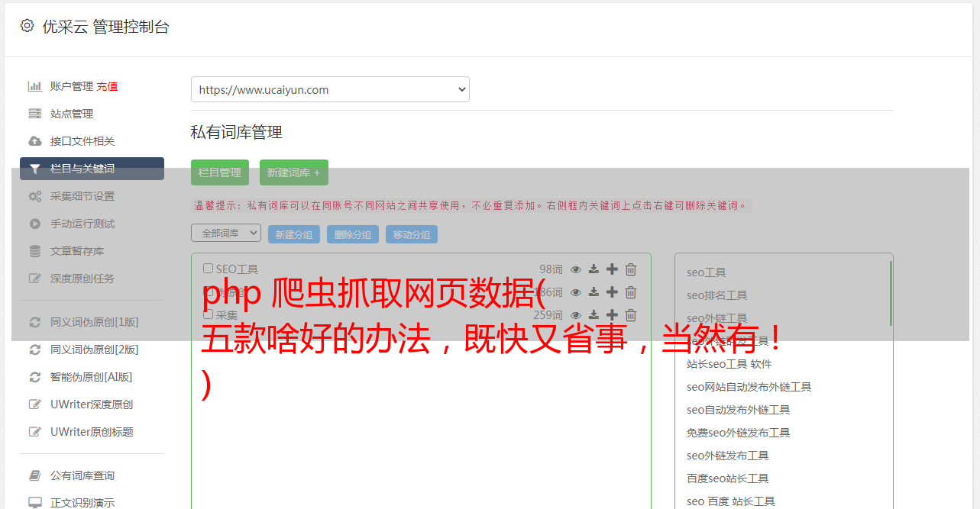Expand the 全部词库 group selector

tap(226, 233)
